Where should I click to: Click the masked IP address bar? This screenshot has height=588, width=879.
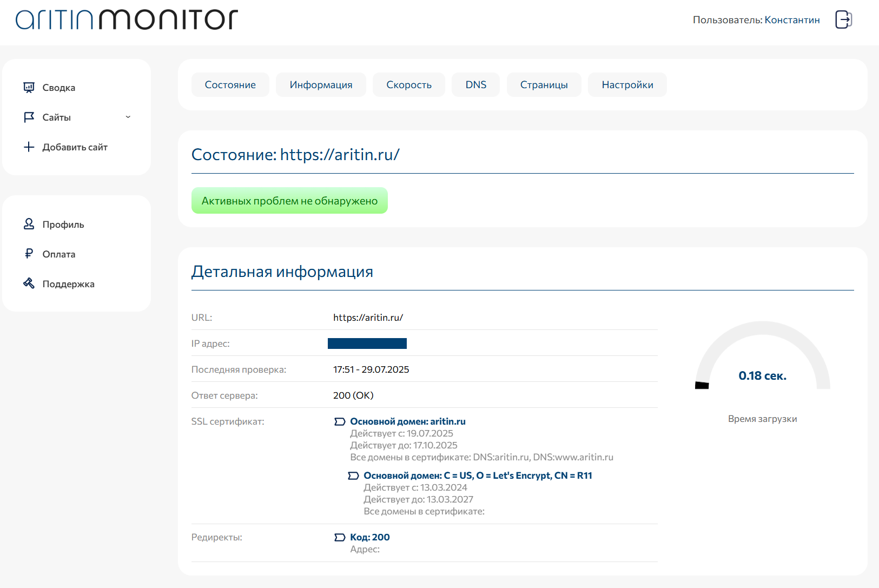tap(367, 343)
